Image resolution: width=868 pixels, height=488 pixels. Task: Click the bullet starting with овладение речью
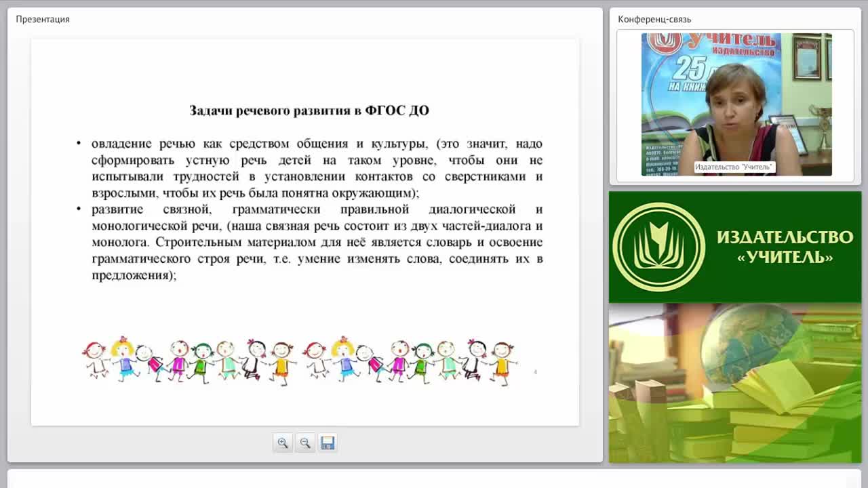(x=317, y=168)
